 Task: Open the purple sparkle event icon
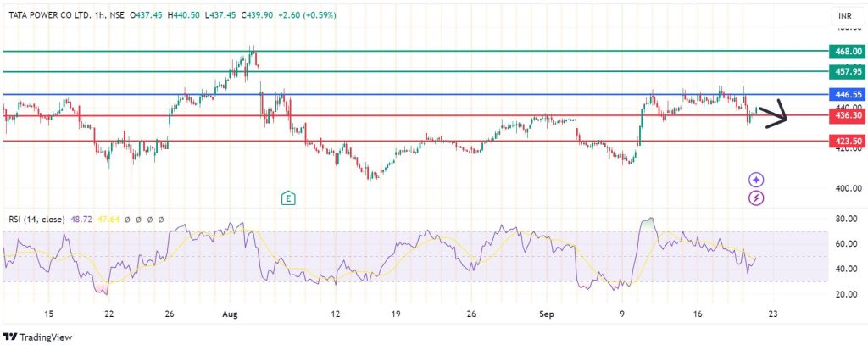pos(756,180)
